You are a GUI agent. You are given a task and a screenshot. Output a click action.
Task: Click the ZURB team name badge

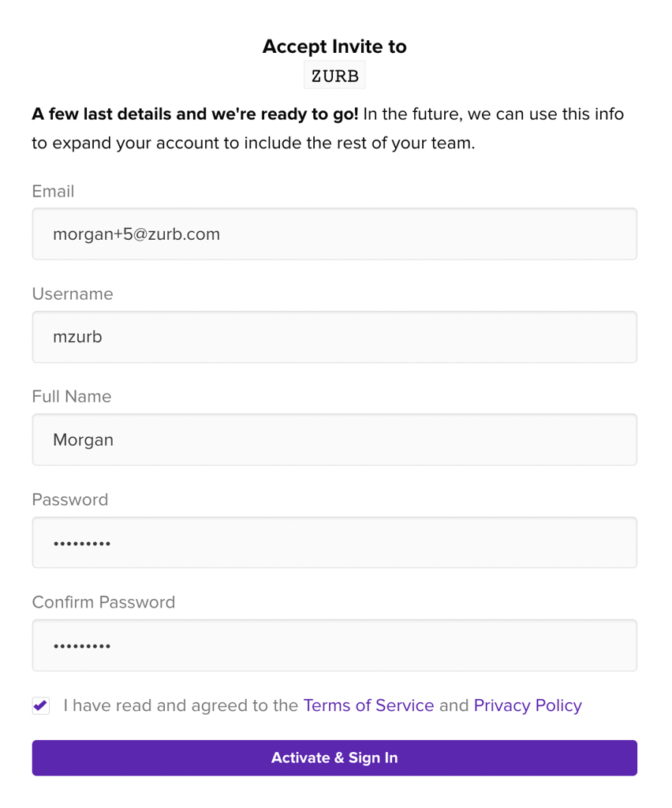click(334, 75)
